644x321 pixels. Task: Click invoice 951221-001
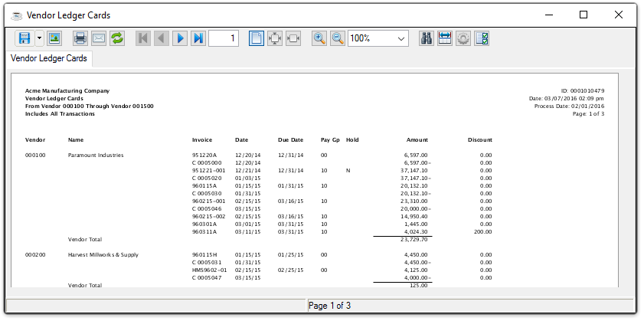click(x=208, y=171)
